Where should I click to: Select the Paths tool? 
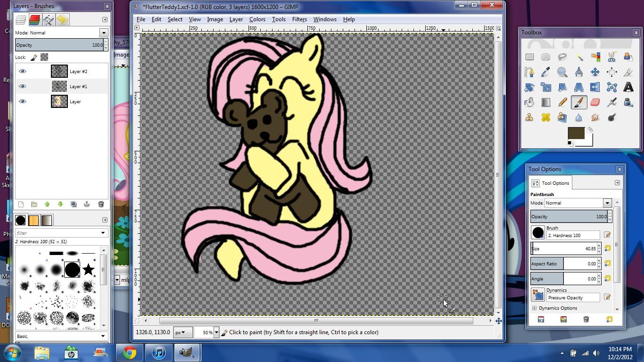(529, 72)
